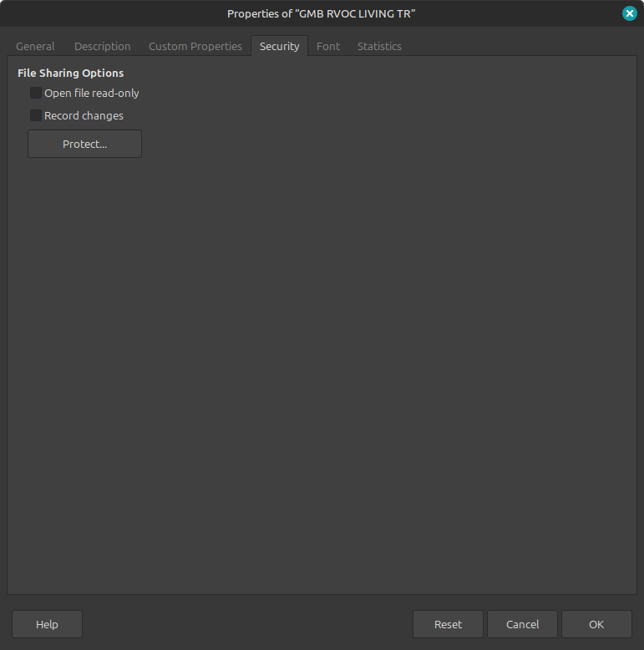Enable the Open file read-only checkbox

36,93
